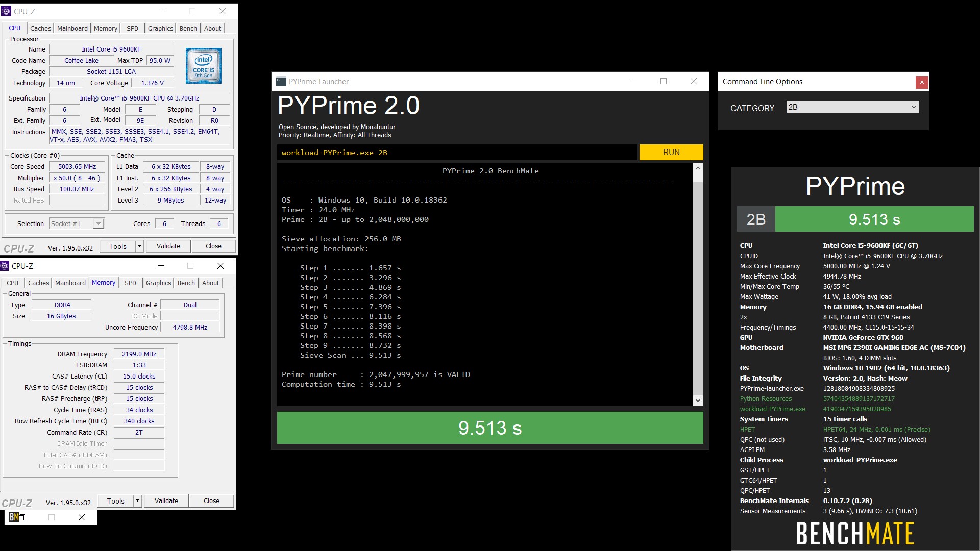Open the CATEGORY dropdown showing 2B

coord(853,107)
